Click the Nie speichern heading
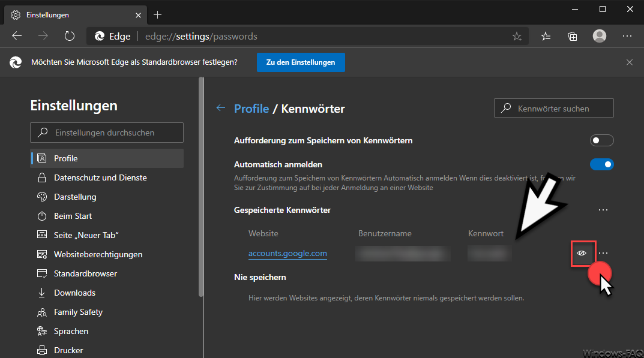Screen dimensions: 644x358 (260, 278)
